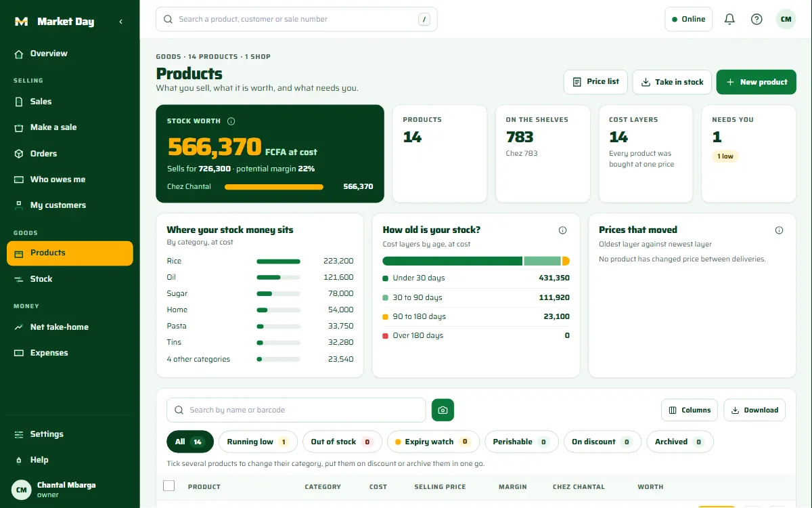812x508 pixels.
Task: Select Products in the sidebar
Action: coord(70,253)
